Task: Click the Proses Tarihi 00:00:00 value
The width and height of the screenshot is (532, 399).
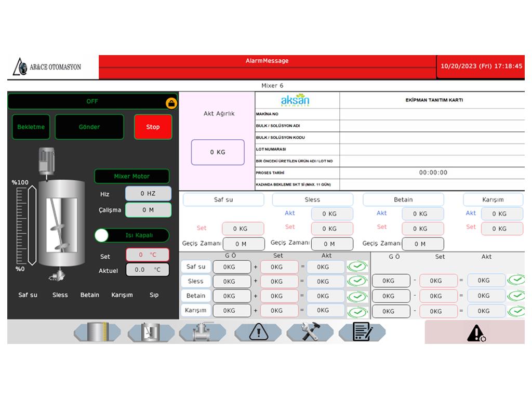Action: [x=433, y=172]
